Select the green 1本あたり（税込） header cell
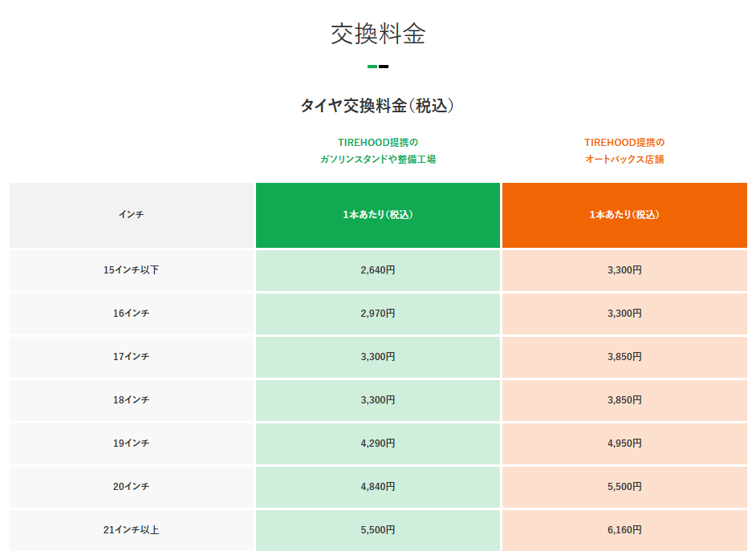This screenshot has height=559, width=756. pos(377,215)
